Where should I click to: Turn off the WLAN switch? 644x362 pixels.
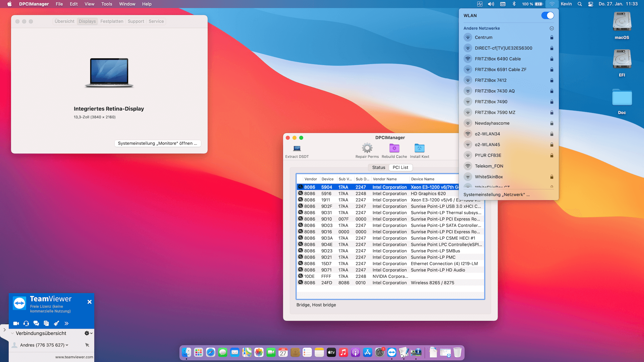pos(547,15)
